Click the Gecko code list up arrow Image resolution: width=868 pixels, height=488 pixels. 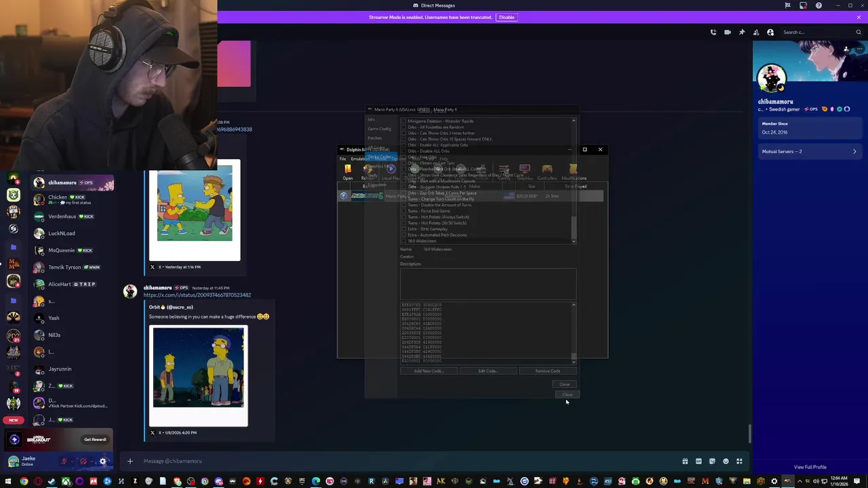pos(574,121)
